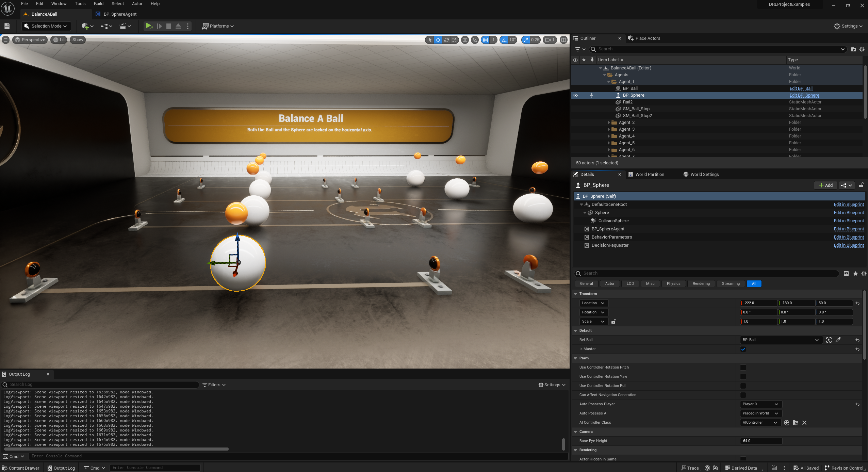
Task: Open the add content (cube plus) menu
Action: (87, 26)
